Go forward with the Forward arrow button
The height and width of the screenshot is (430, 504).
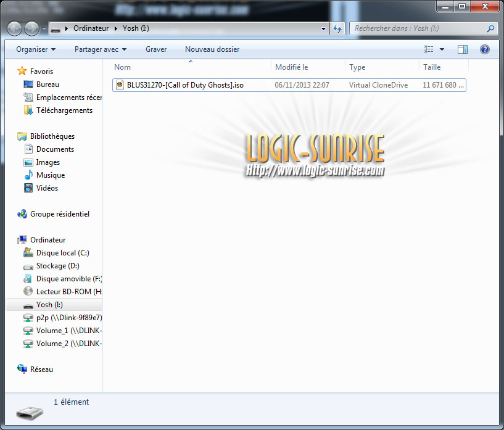point(31,29)
